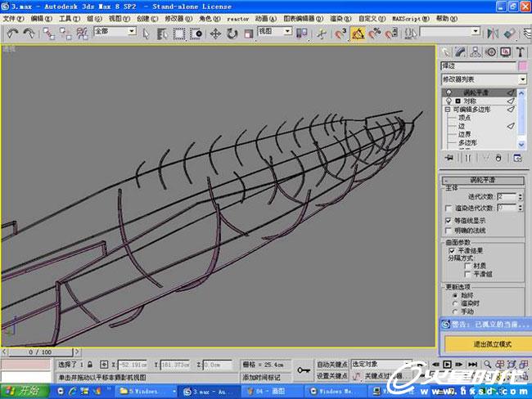
Task: Open the 修改器列表 modifier list dropdown
Action: (484, 79)
